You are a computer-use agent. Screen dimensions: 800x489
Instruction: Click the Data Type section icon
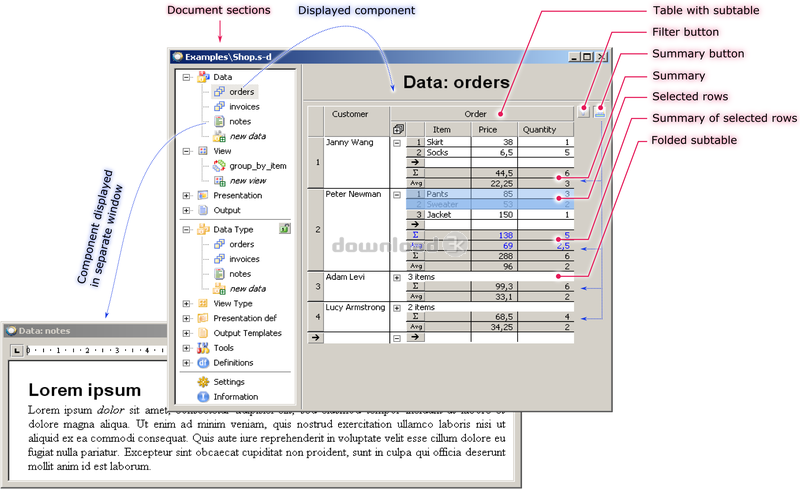coord(203,230)
